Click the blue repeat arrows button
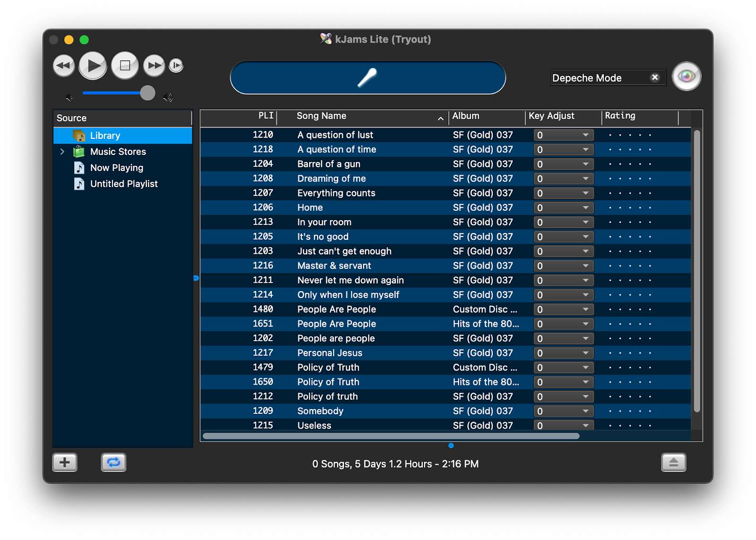The image size is (756, 540). click(x=113, y=463)
